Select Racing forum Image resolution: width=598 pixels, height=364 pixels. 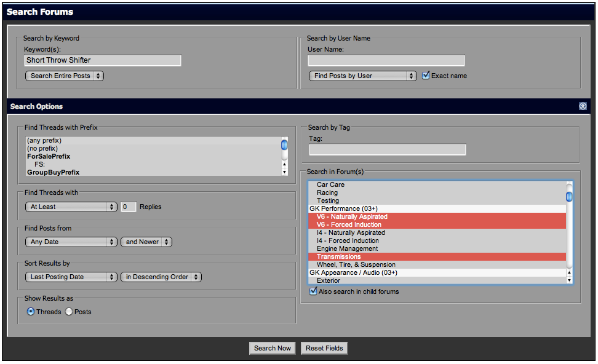coord(437,192)
